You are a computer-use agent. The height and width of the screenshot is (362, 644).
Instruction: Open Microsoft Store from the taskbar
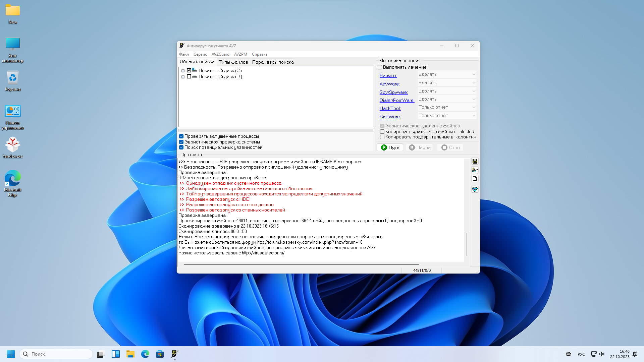tap(160, 354)
